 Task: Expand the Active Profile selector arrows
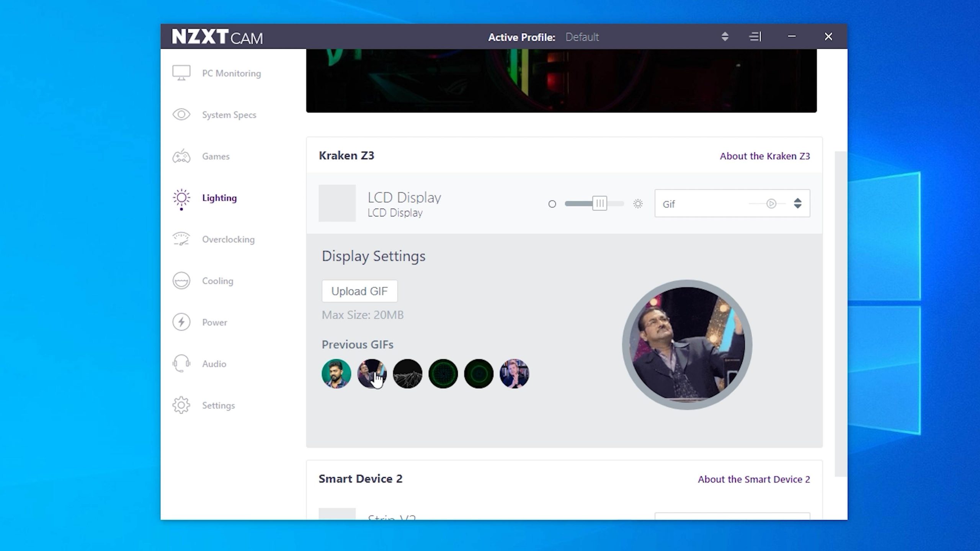(725, 37)
